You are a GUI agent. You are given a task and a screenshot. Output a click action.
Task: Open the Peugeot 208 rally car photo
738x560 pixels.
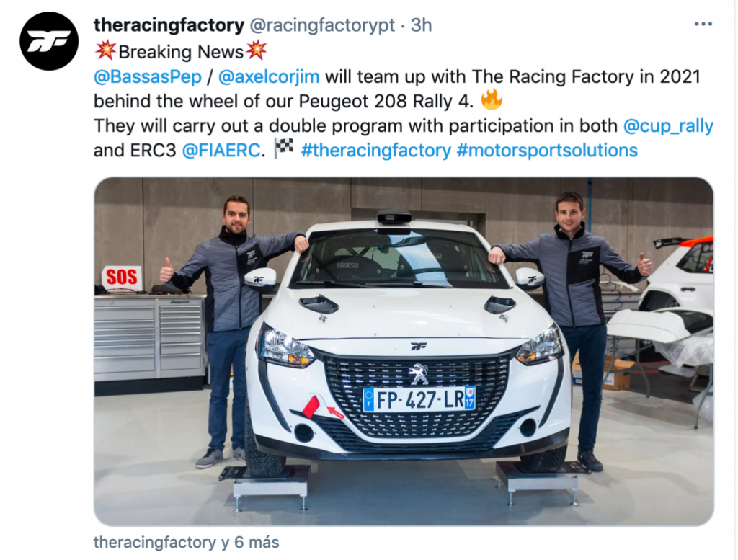(404, 352)
